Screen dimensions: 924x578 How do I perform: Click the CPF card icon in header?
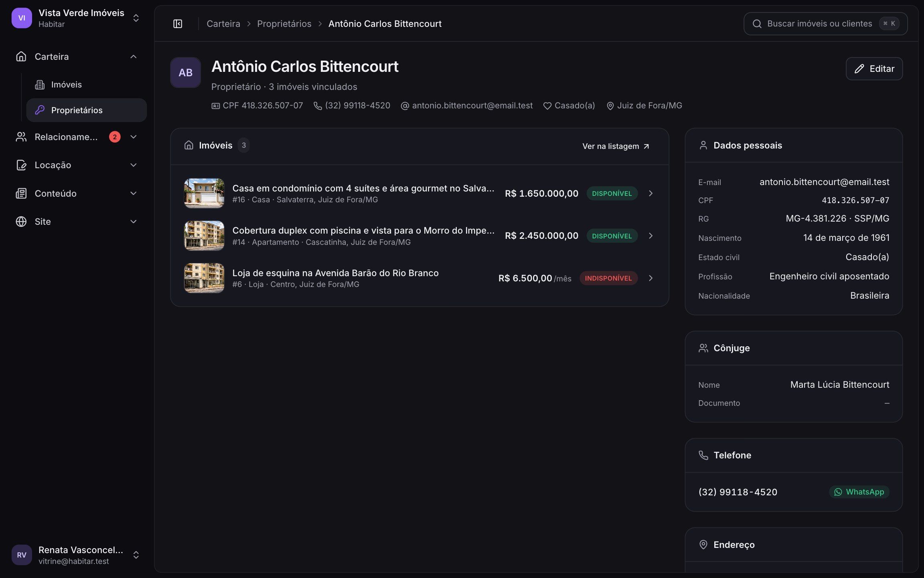(x=216, y=106)
